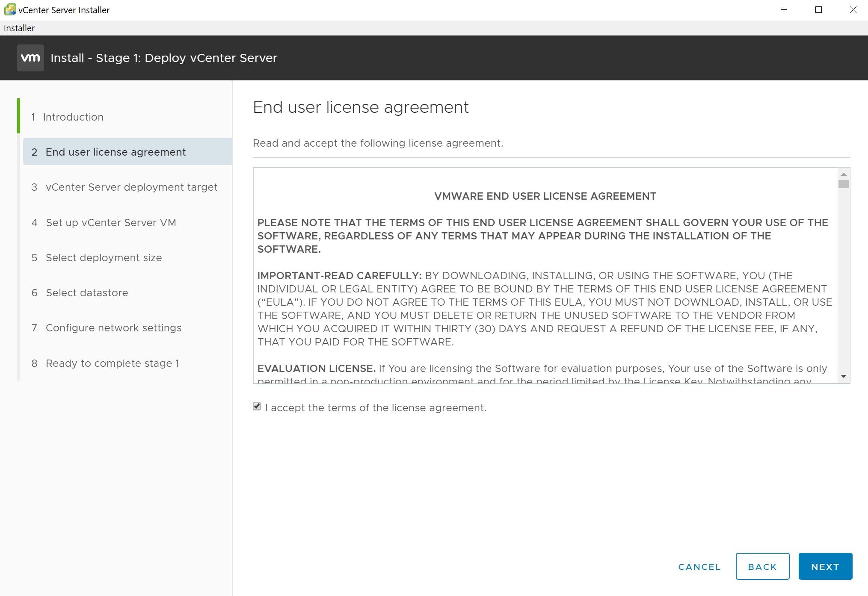
Task: Select Set up vCenter Server VM step
Action: coord(111,223)
